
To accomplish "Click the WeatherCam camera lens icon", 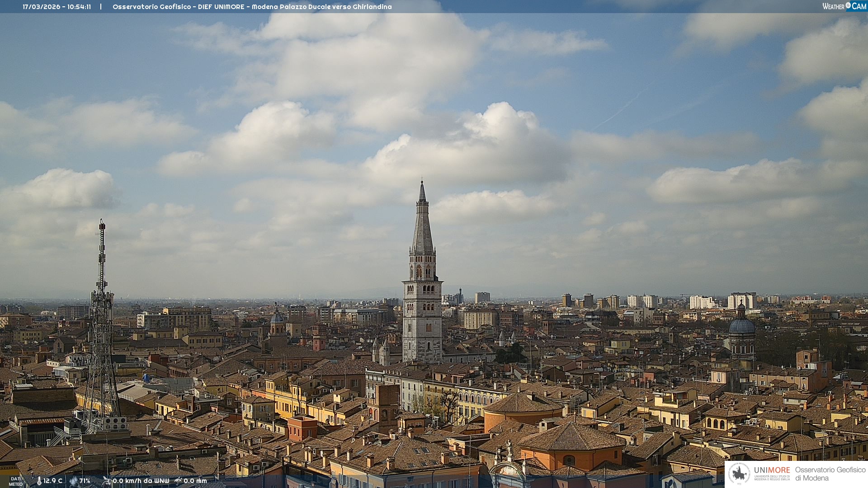I will click(x=848, y=5).
